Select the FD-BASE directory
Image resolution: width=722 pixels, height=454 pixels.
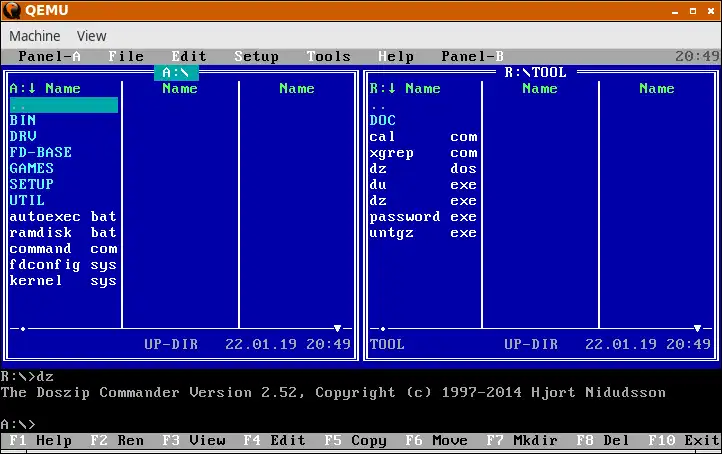click(41, 152)
